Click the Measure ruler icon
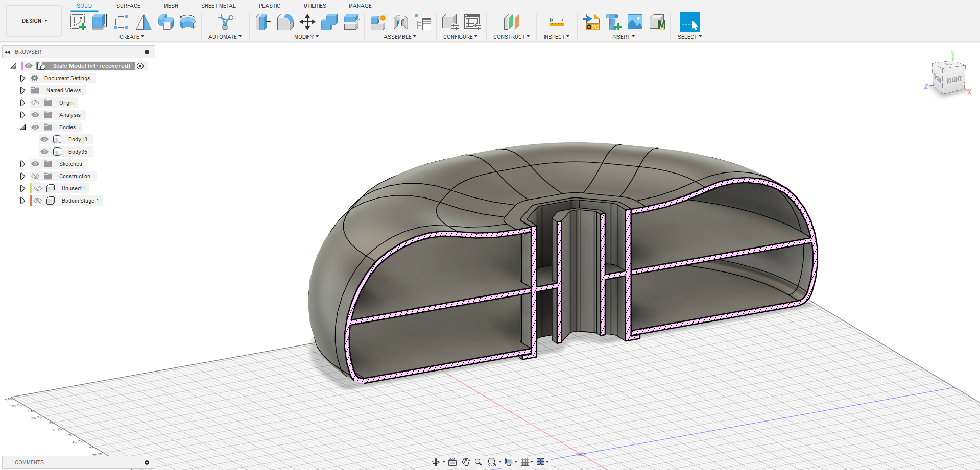Image resolution: width=980 pixels, height=470 pixels. click(557, 22)
